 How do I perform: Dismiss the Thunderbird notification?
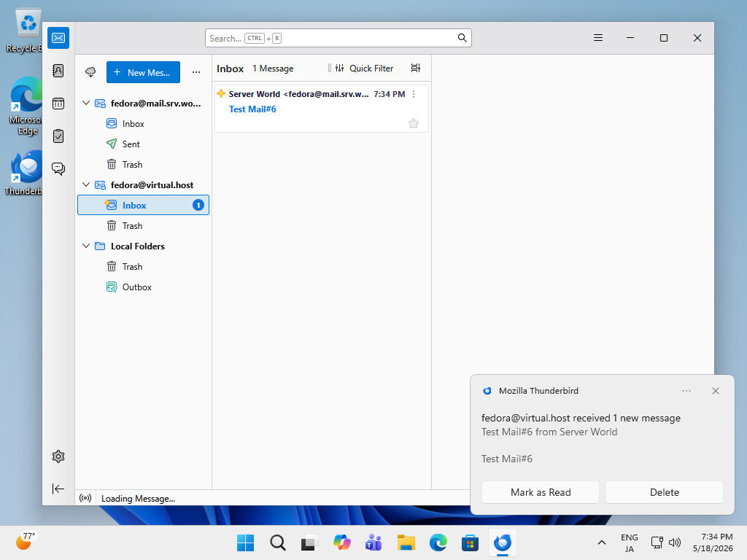[x=715, y=391]
